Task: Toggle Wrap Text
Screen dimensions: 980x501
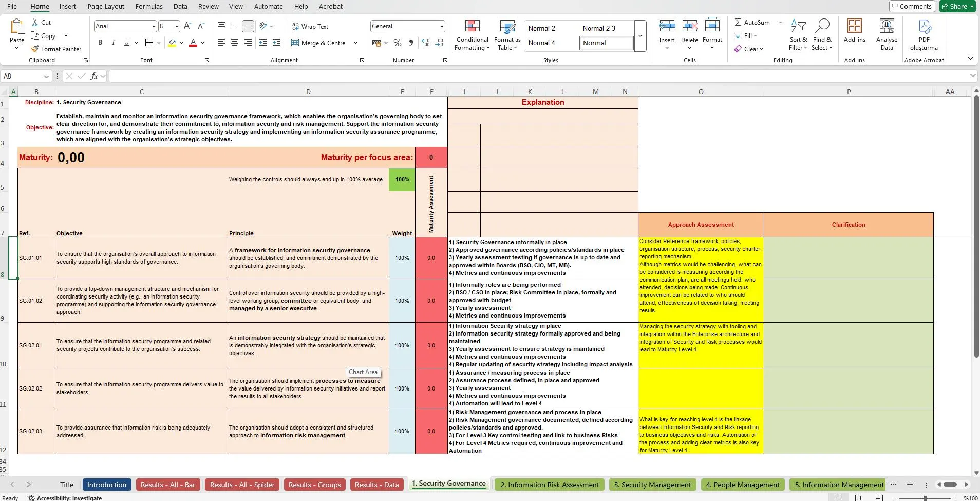Action: (310, 26)
